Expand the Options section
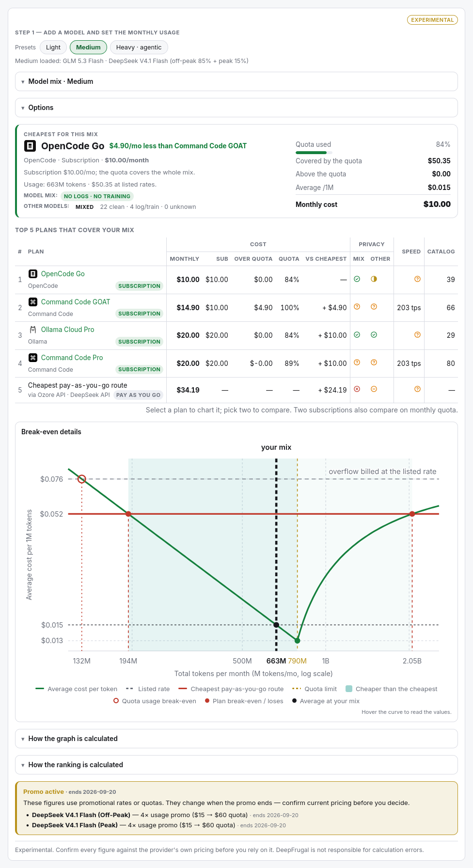473x868 pixels. 236,108
